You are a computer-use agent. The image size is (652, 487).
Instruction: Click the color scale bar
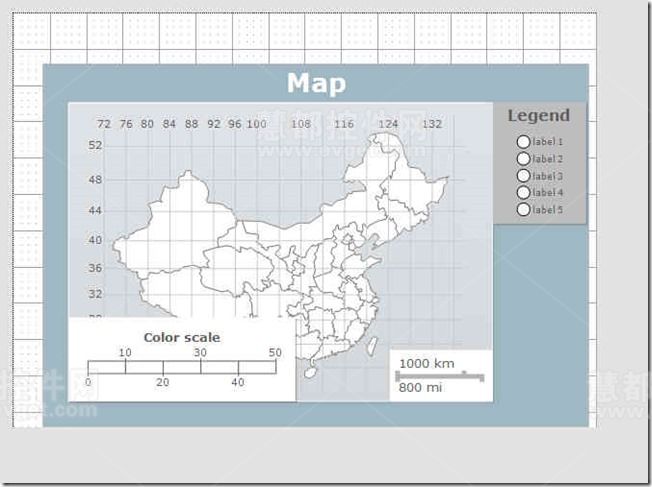182,367
